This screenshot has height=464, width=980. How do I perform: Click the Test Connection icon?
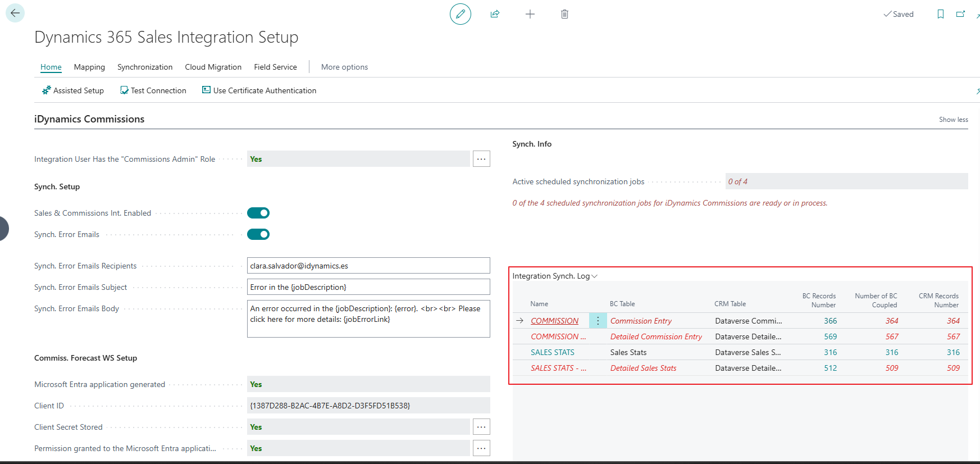click(x=124, y=90)
